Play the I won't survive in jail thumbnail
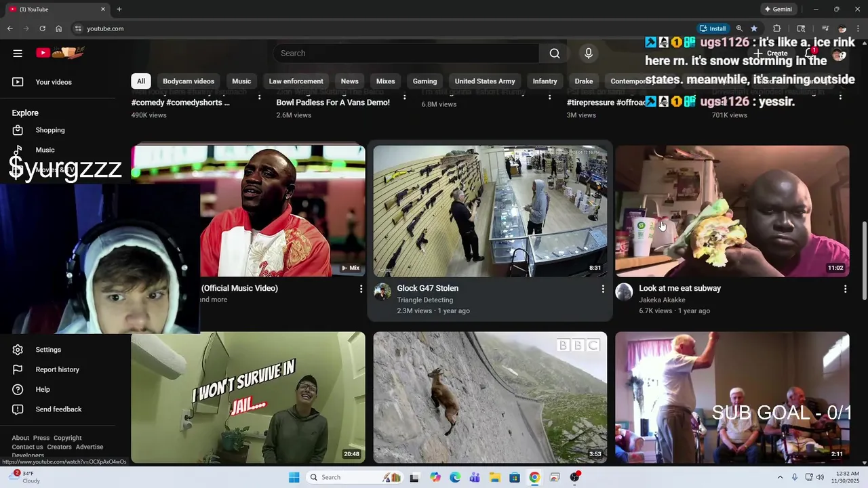This screenshot has height=488, width=868. [x=248, y=397]
